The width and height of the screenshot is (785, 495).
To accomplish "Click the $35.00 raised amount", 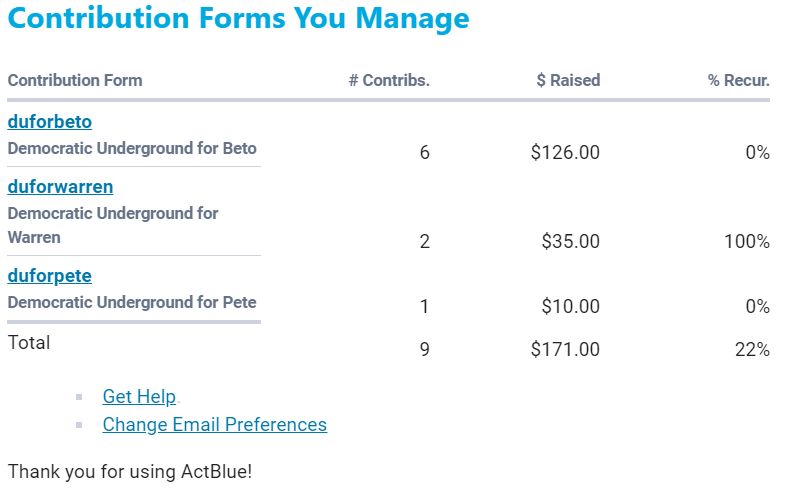I will 570,242.
